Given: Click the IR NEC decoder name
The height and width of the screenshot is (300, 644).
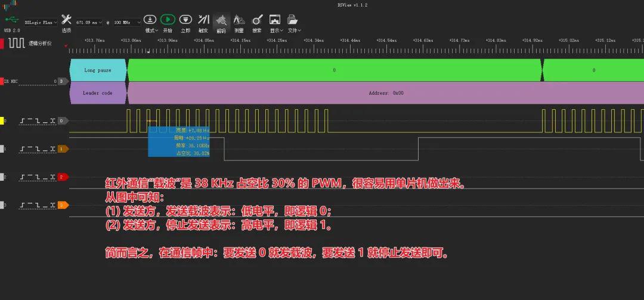Looking at the screenshot, I should [x=11, y=81].
